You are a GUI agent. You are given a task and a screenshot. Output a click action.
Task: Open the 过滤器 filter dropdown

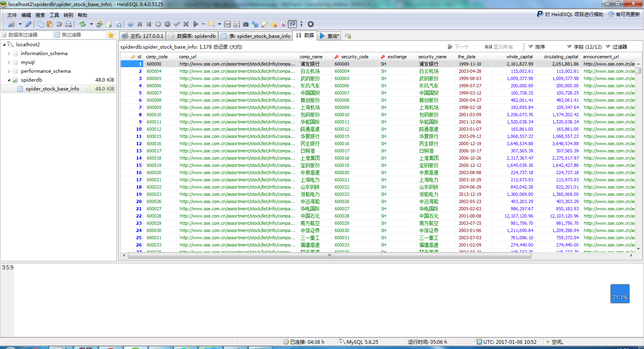(616, 47)
